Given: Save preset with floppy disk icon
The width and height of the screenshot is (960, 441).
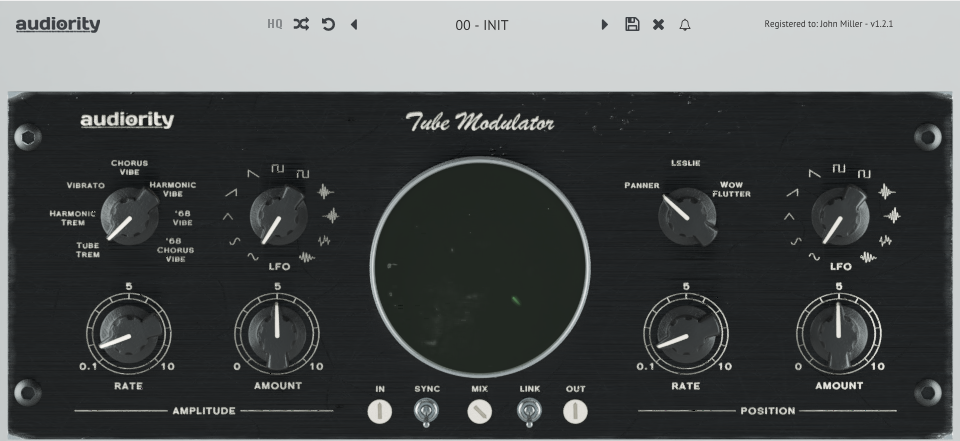Looking at the screenshot, I should (x=632, y=24).
